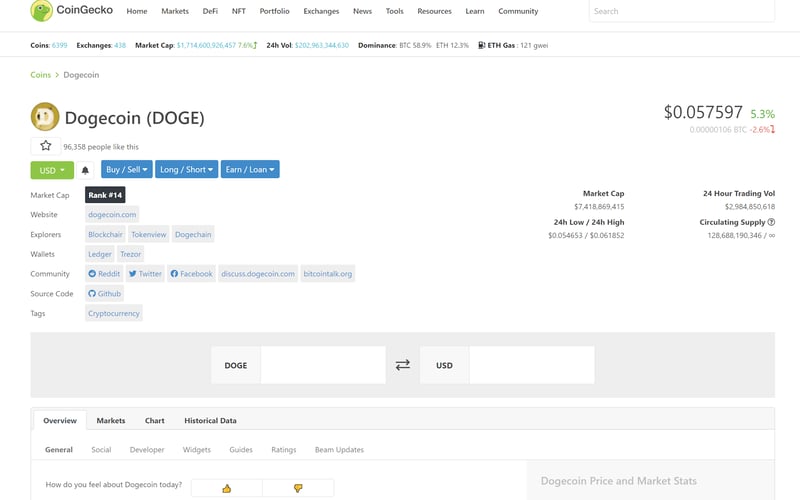Click the $0.057597 price text

pos(703,112)
